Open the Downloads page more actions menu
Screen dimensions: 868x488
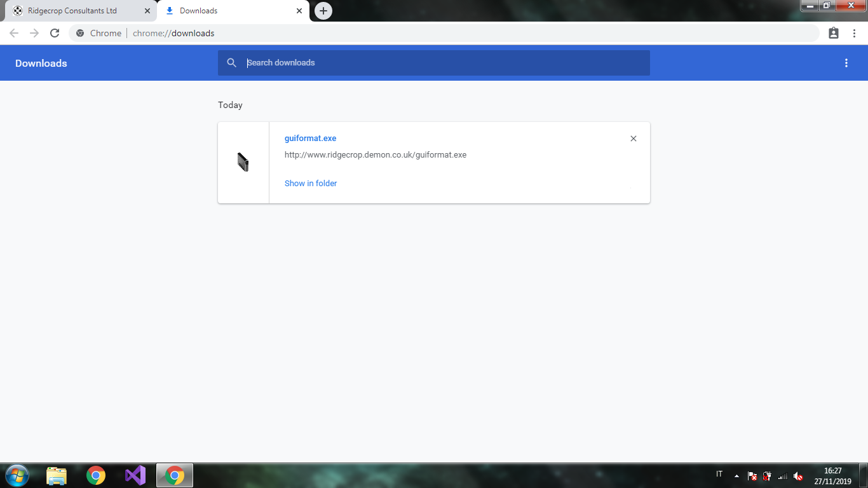(846, 63)
